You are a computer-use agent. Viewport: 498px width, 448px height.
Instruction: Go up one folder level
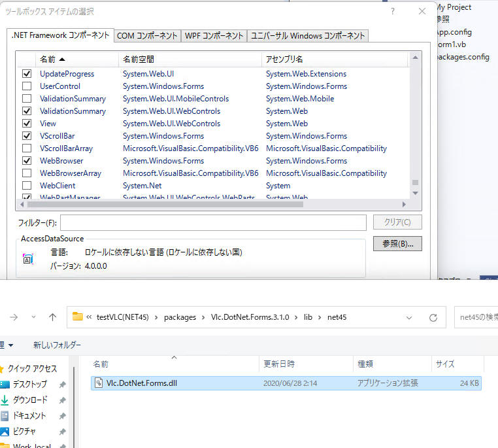[53, 317]
